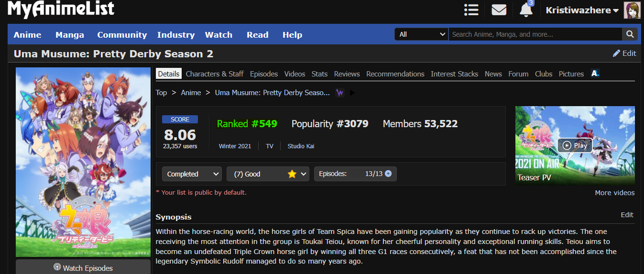Switch to the Clubs tab
The image size is (644, 274).
(543, 74)
